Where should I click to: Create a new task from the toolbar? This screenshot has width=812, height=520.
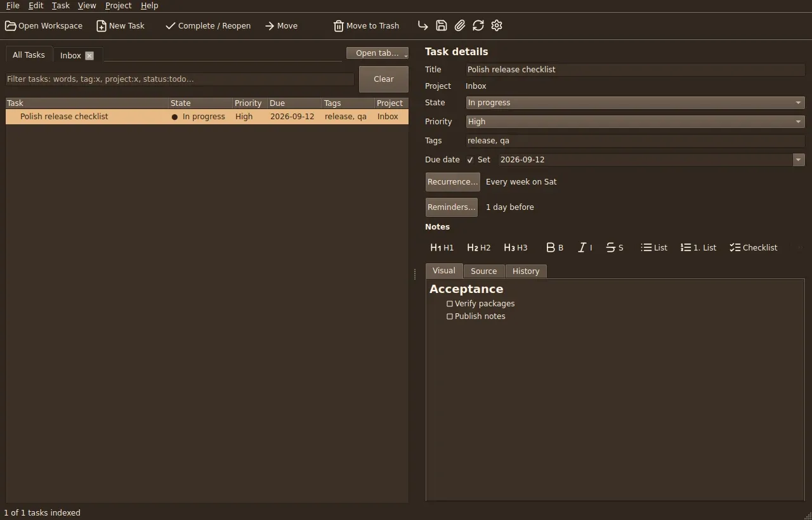click(x=121, y=26)
